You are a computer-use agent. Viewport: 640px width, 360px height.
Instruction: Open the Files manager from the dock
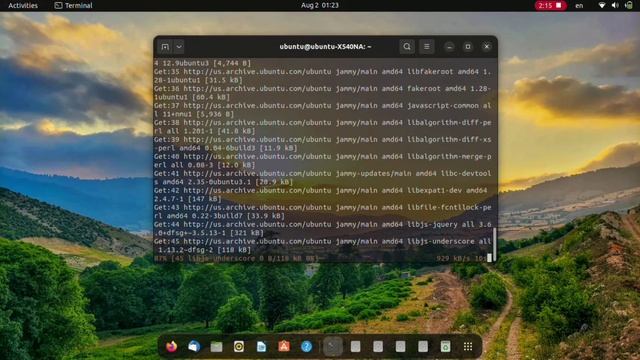[217, 347]
